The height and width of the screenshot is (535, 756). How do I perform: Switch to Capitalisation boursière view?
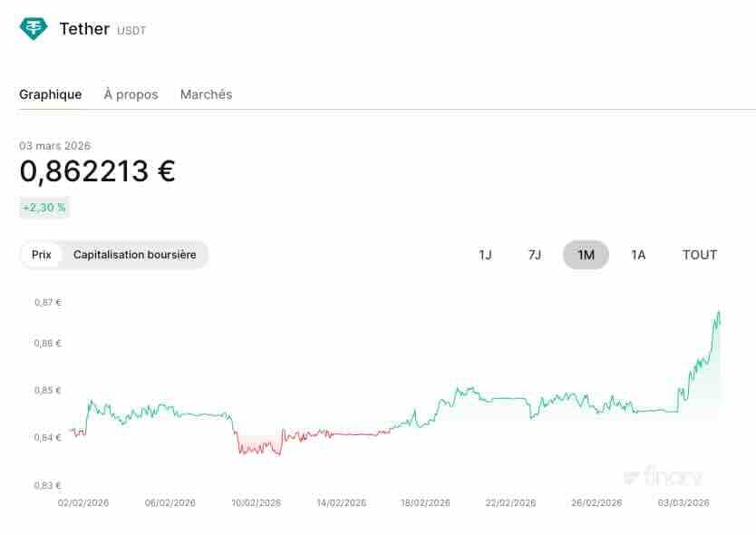coord(134,255)
